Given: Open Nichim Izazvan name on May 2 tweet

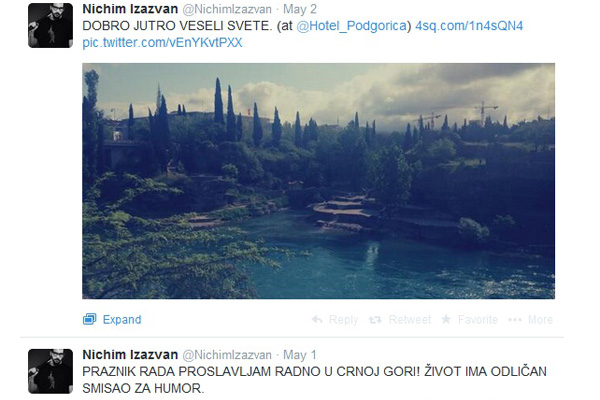Looking at the screenshot, I should [130, 9].
